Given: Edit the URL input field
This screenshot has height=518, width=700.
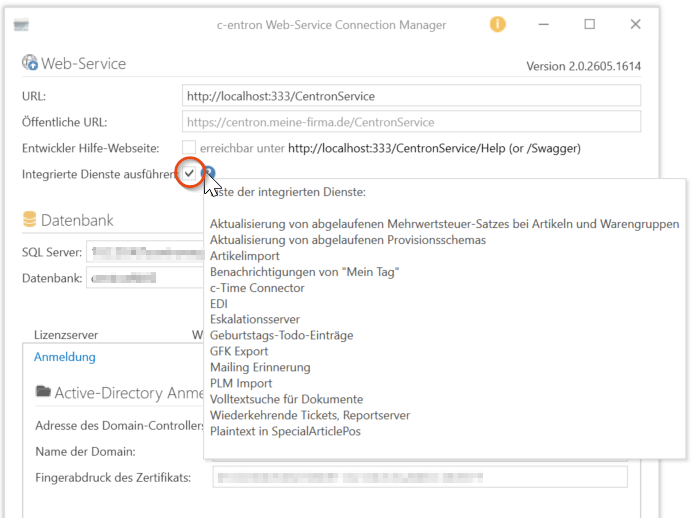Looking at the screenshot, I should coord(411,96).
